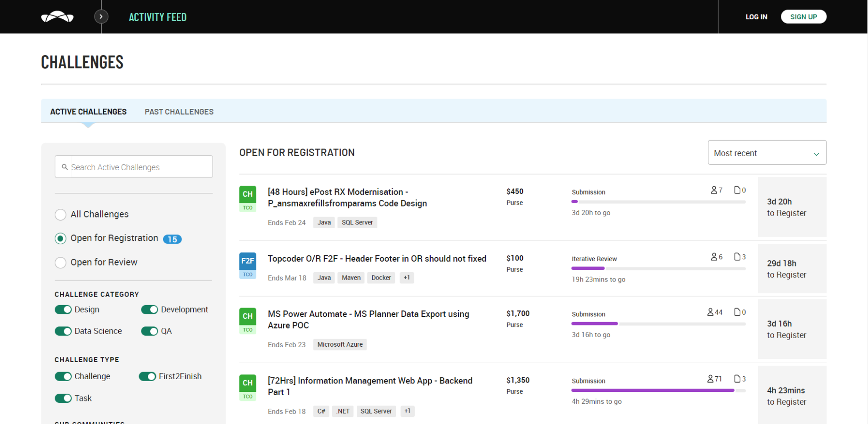Click the F2F badge icon
The image size is (868, 424).
click(247, 261)
